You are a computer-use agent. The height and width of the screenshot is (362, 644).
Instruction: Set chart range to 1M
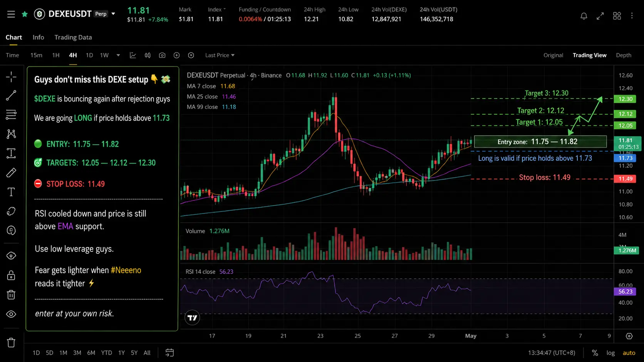click(x=63, y=353)
